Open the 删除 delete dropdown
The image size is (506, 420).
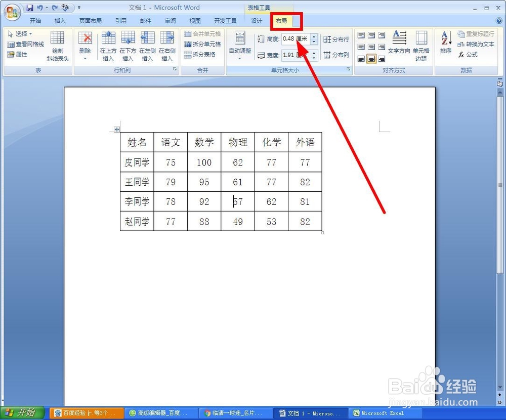[85, 46]
